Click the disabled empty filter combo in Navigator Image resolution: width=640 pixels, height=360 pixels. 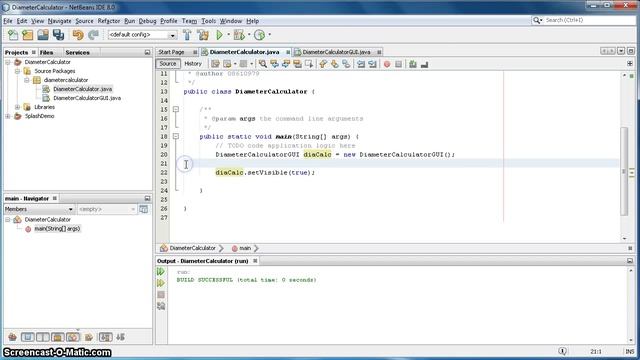[x=107, y=209]
